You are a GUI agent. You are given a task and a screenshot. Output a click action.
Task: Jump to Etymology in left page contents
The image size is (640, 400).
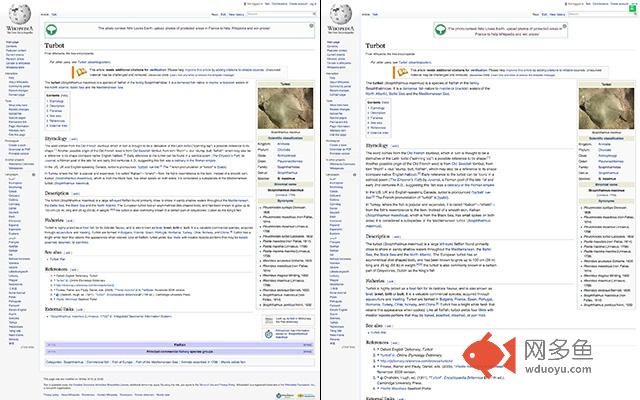[x=56, y=101]
